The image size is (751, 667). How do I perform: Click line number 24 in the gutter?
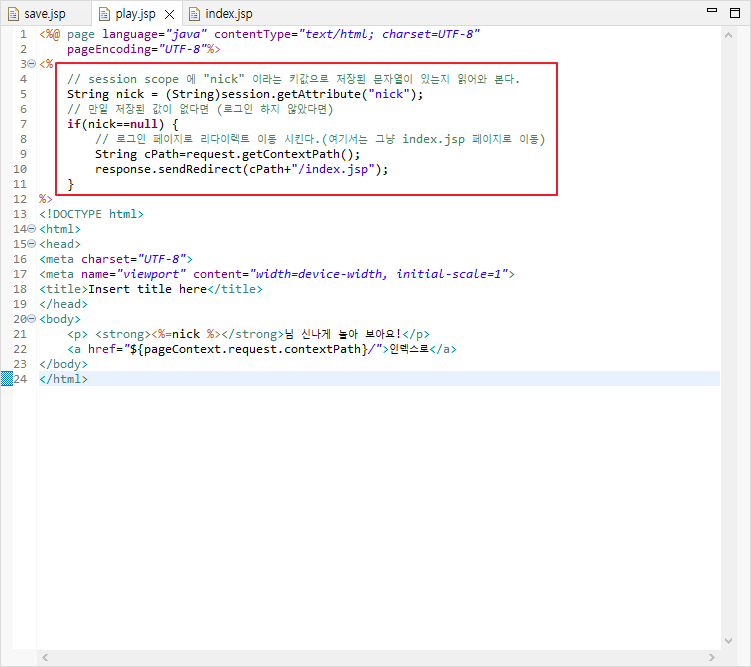point(20,379)
